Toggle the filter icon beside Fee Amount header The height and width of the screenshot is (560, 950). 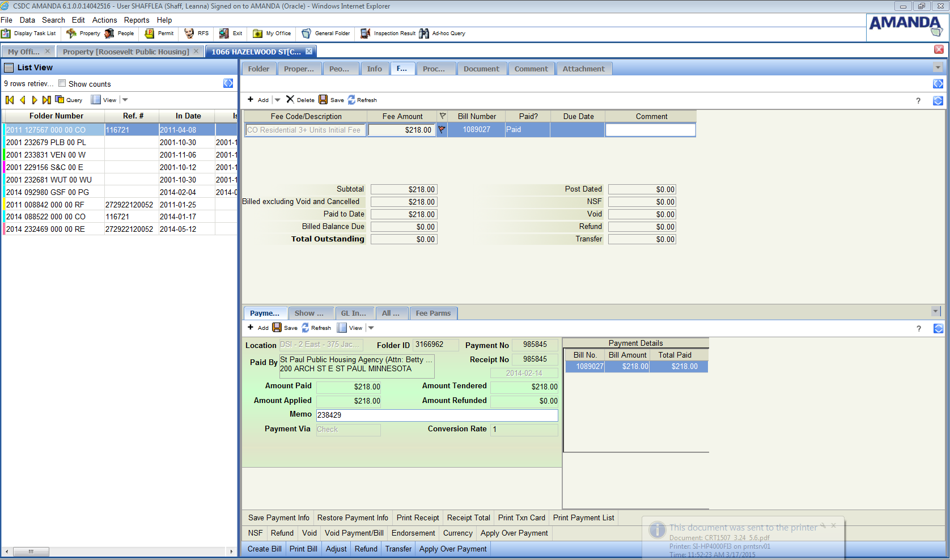(443, 116)
